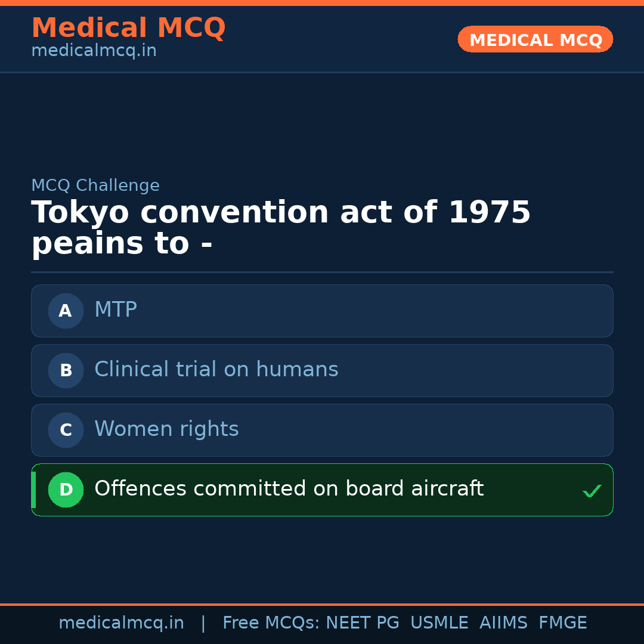
Task: Click the green checkmark icon
Action: [x=592, y=491]
